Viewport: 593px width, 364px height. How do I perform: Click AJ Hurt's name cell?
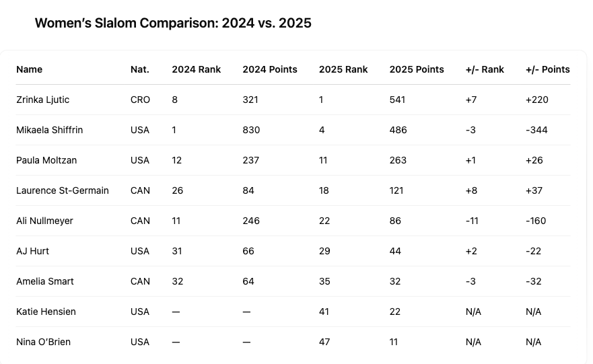[33, 251]
